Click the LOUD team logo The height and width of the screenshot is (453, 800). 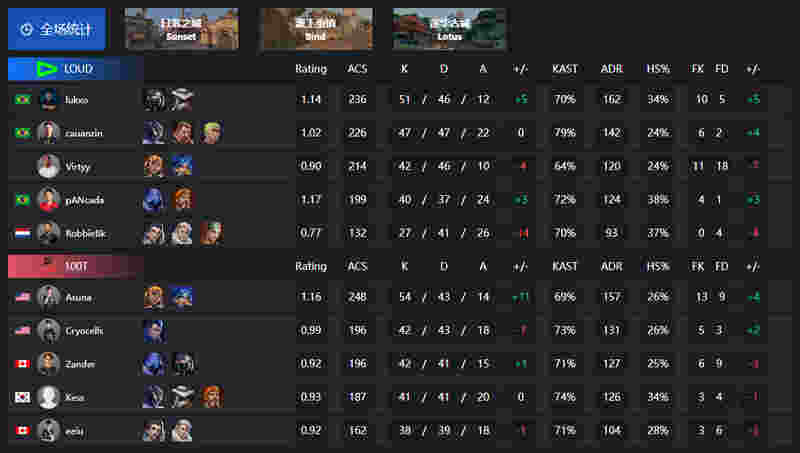(46, 69)
